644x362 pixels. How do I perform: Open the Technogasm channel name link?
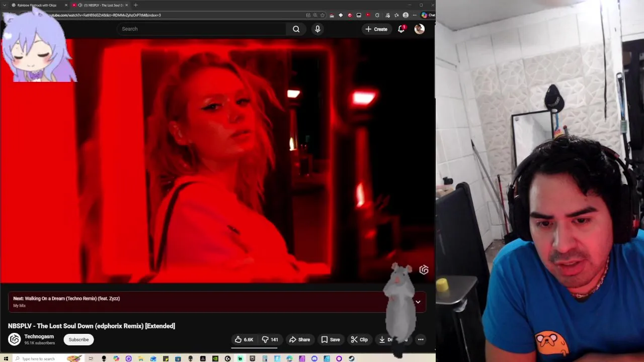(x=39, y=336)
